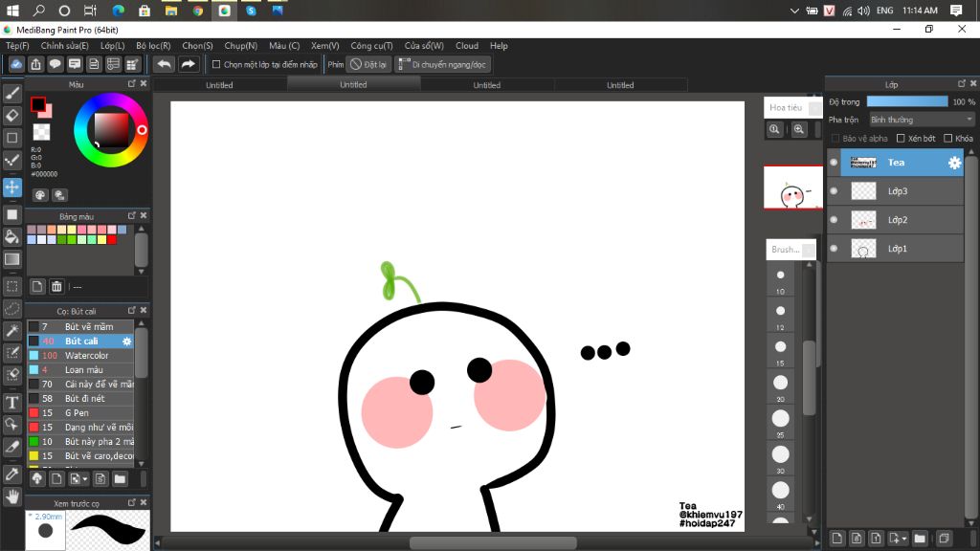Open the Pha trộn blend mode dropdown
The image size is (980, 551).
pos(922,120)
